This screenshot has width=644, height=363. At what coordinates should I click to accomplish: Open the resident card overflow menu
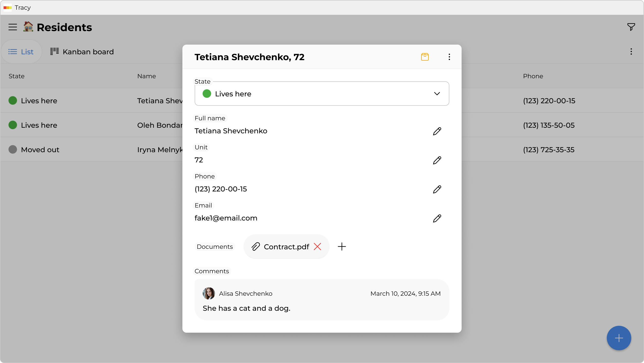(x=449, y=57)
